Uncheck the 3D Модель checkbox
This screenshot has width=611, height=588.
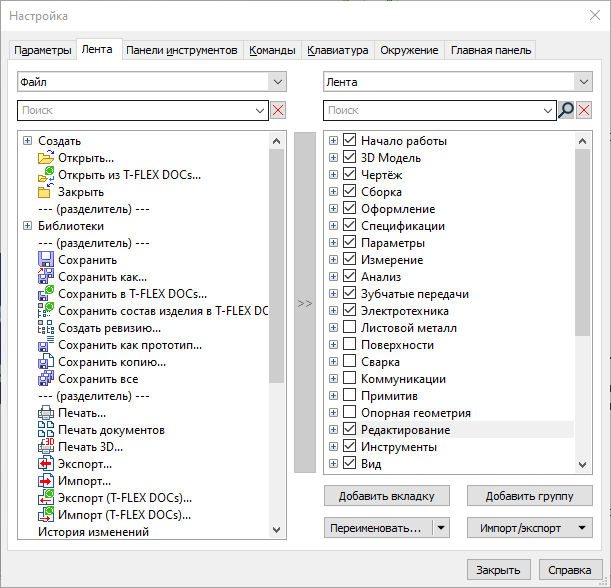(x=350, y=157)
